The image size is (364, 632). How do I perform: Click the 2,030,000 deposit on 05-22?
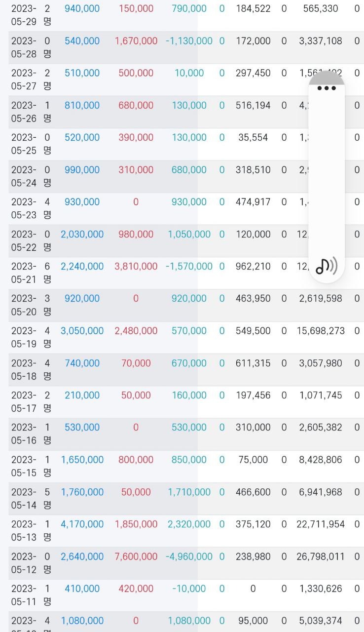tap(82, 235)
